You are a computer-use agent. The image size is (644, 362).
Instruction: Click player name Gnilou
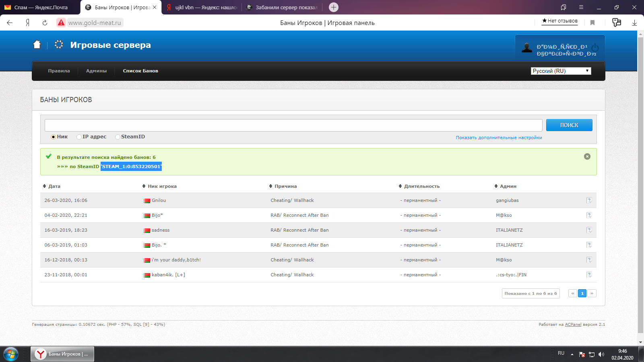tap(159, 200)
